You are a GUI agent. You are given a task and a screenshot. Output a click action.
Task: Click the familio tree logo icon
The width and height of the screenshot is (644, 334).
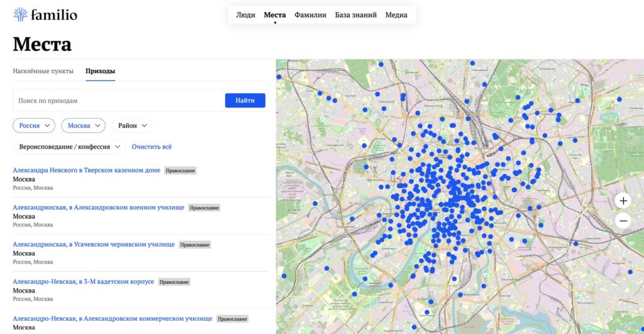click(x=20, y=14)
